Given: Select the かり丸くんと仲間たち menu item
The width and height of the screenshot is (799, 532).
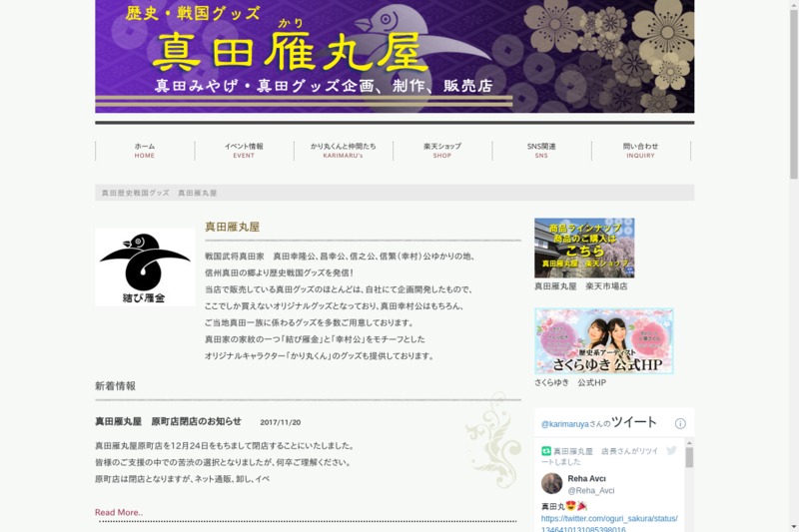Looking at the screenshot, I should (343, 151).
